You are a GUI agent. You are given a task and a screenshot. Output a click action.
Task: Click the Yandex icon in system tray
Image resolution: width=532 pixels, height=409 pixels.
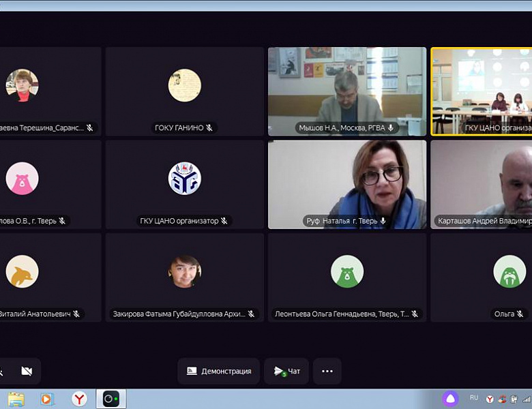490,399
